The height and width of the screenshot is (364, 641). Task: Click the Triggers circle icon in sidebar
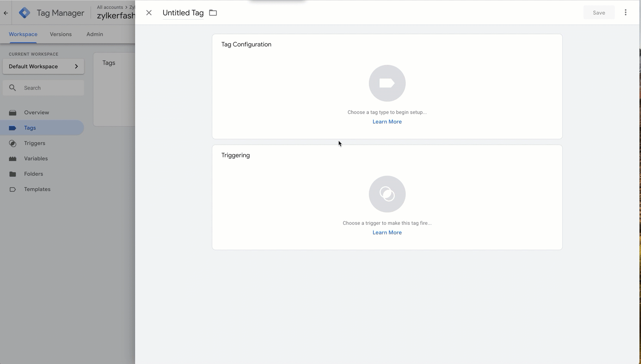click(13, 143)
